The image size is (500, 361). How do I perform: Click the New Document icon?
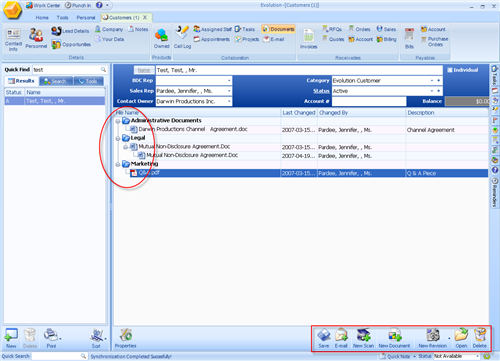[394, 338]
